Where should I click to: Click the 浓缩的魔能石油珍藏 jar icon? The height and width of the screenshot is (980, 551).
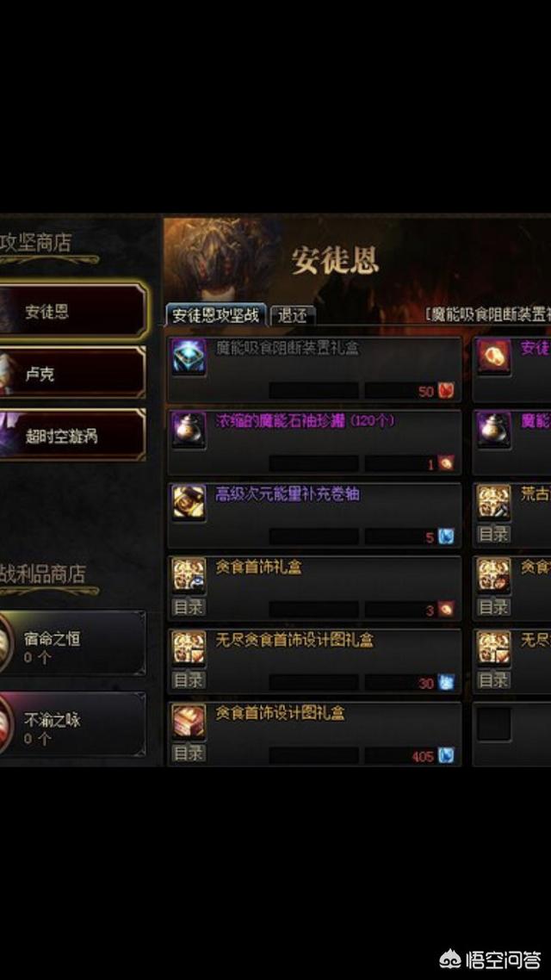coord(189,431)
